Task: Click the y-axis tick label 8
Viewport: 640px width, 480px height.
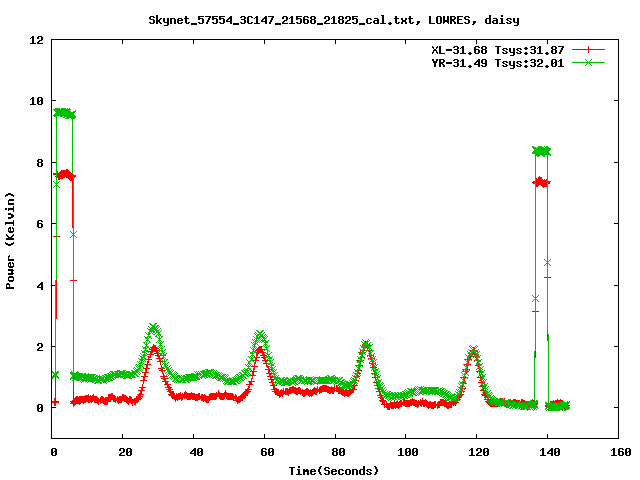Action: point(40,163)
